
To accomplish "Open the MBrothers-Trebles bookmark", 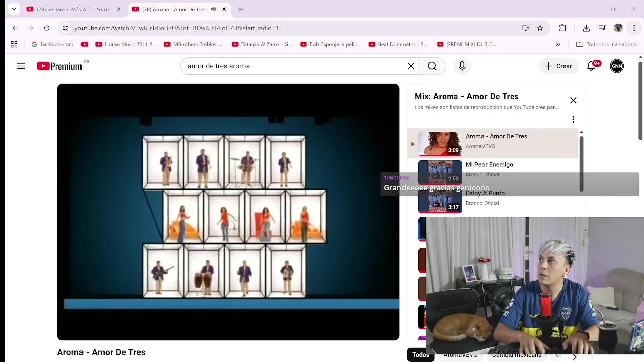I will (194, 44).
